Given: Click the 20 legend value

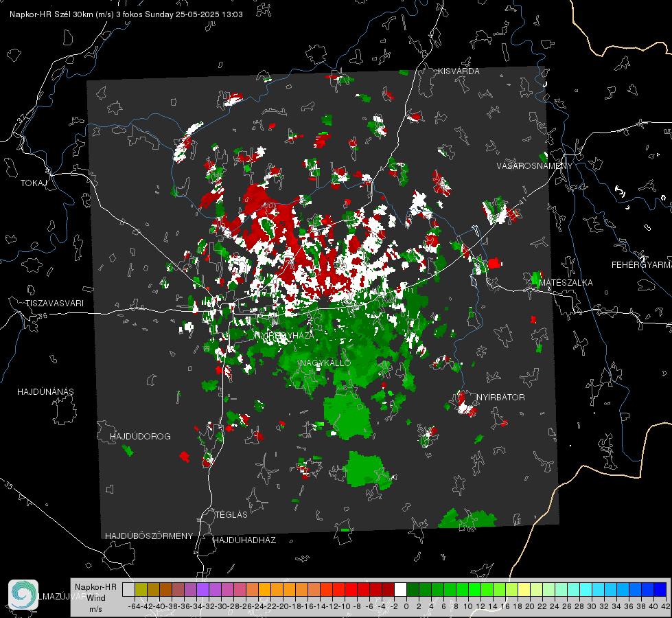Looking at the screenshot, I should pos(530,606).
